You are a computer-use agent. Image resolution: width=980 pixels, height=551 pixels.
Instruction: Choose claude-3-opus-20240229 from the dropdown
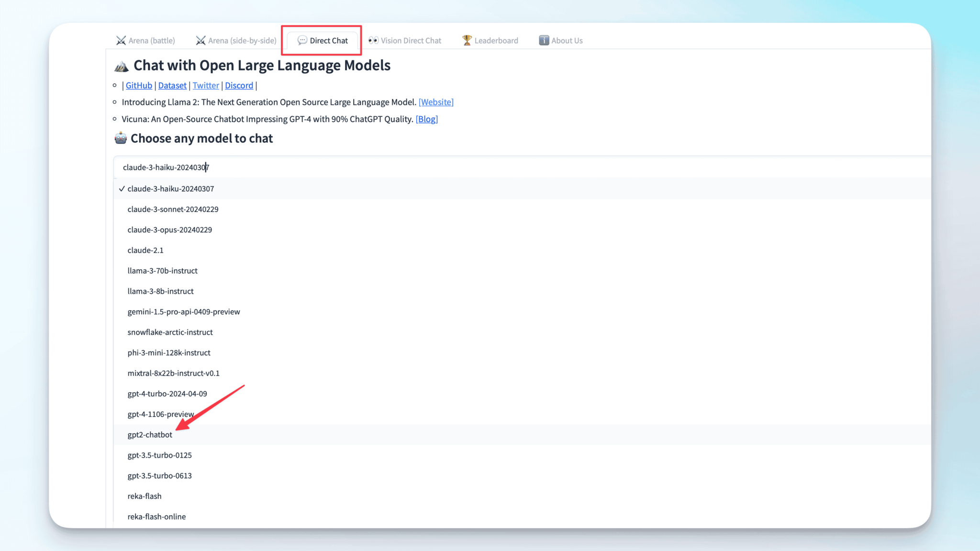coord(169,230)
